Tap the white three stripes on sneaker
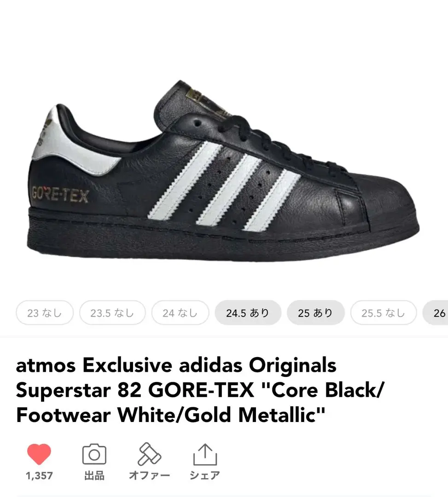Viewport: 448px width, 497px height. [x=224, y=186]
